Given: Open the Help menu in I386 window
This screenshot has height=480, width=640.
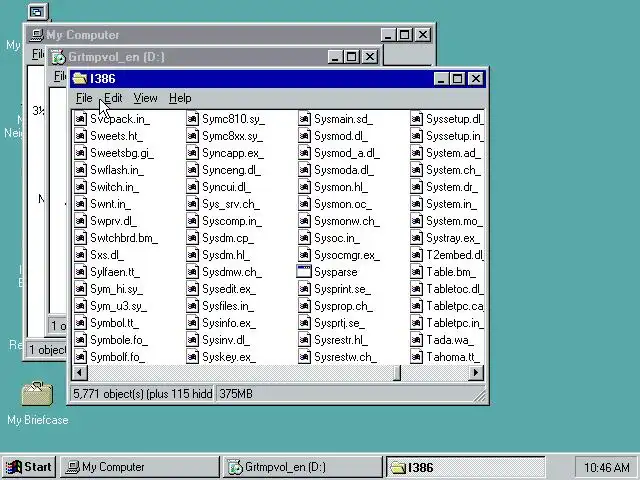Looking at the screenshot, I should point(180,98).
